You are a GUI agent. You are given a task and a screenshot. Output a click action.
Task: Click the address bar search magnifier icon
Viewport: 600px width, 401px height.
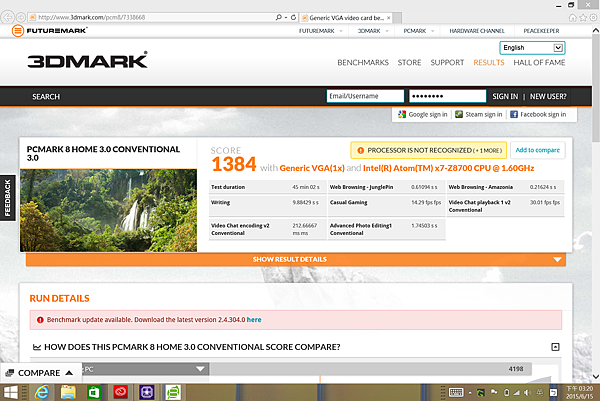(279, 17)
